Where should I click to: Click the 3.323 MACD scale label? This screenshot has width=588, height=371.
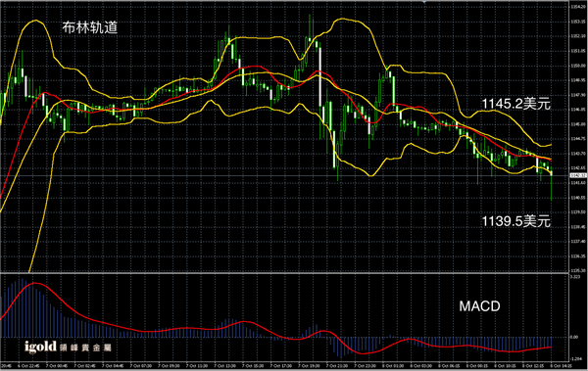coord(574,277)
